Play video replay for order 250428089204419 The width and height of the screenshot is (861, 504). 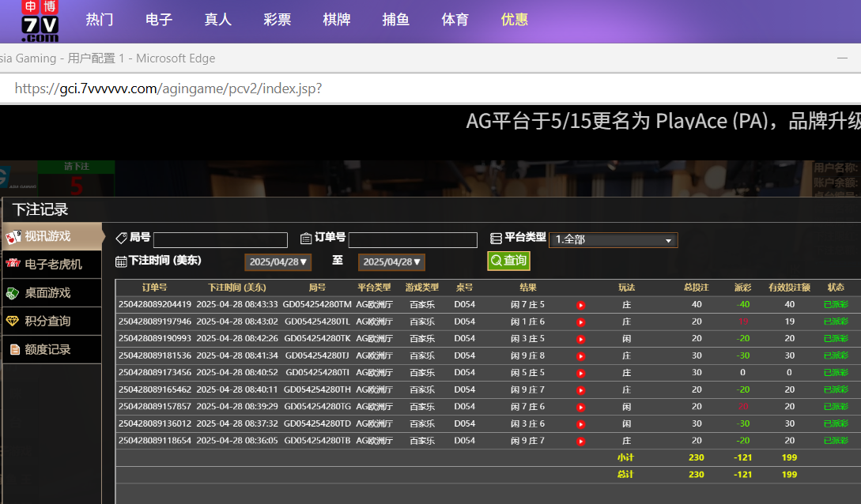coord(580,305)
